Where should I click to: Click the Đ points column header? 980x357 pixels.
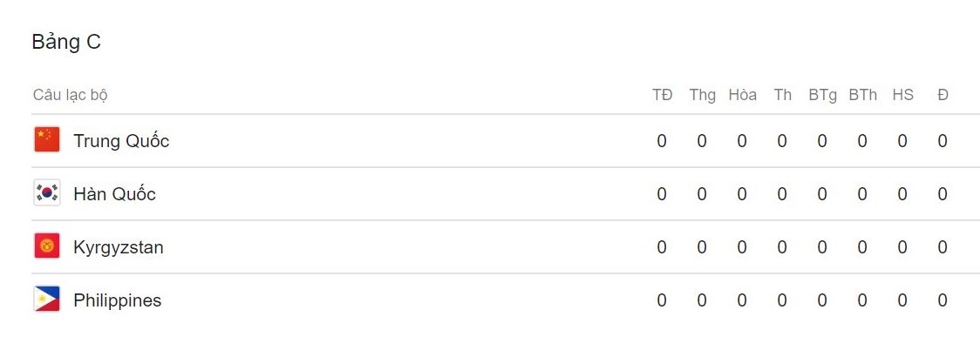click(943, 95)
